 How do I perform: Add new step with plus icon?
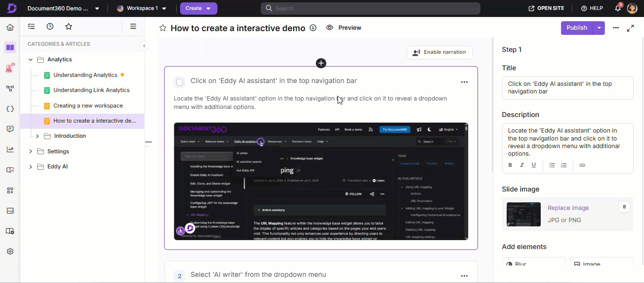(x=321, y=63)
